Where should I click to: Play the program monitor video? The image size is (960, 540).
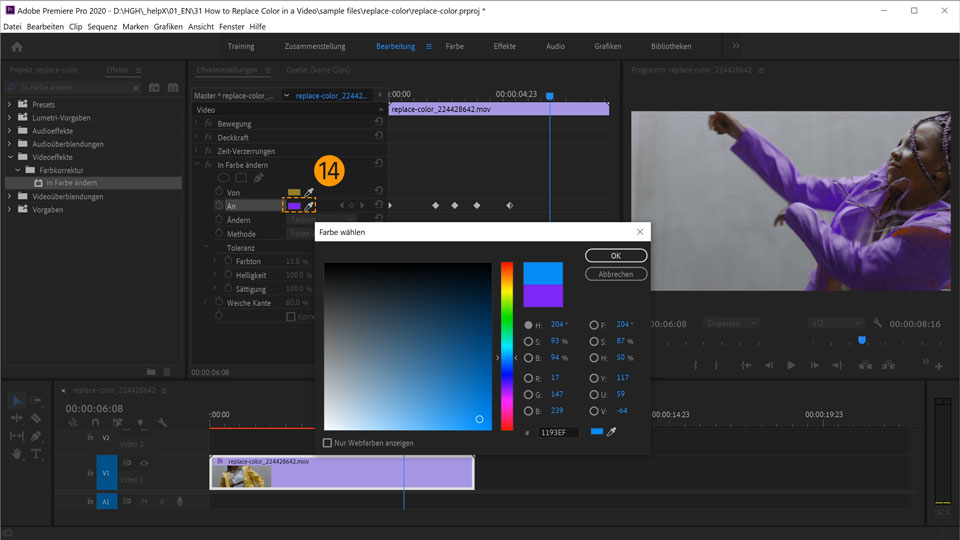point(791,365)
